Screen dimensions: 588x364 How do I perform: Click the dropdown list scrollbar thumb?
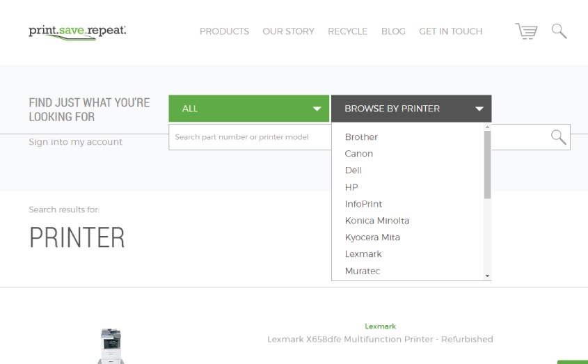(487, 164)
